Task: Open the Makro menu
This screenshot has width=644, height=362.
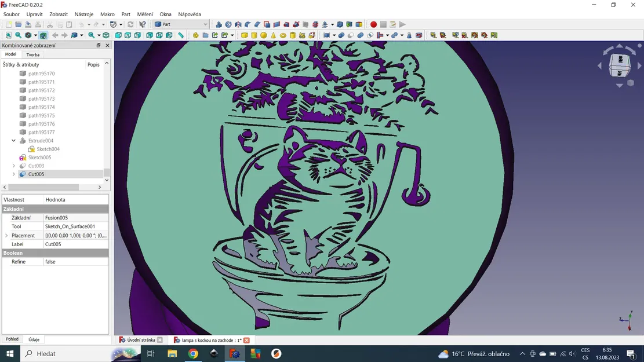Action: (x=107, y=14)
